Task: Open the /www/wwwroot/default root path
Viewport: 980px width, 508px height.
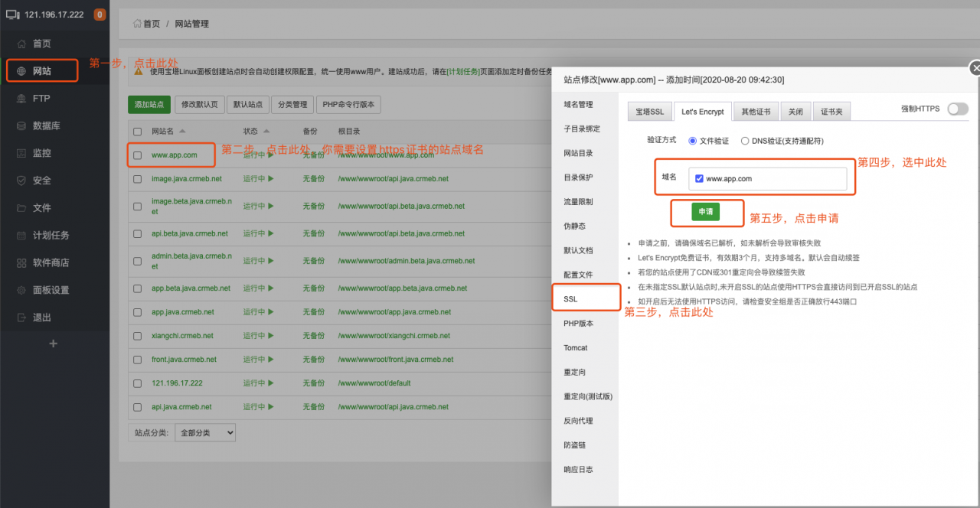Action: [374, 383]
